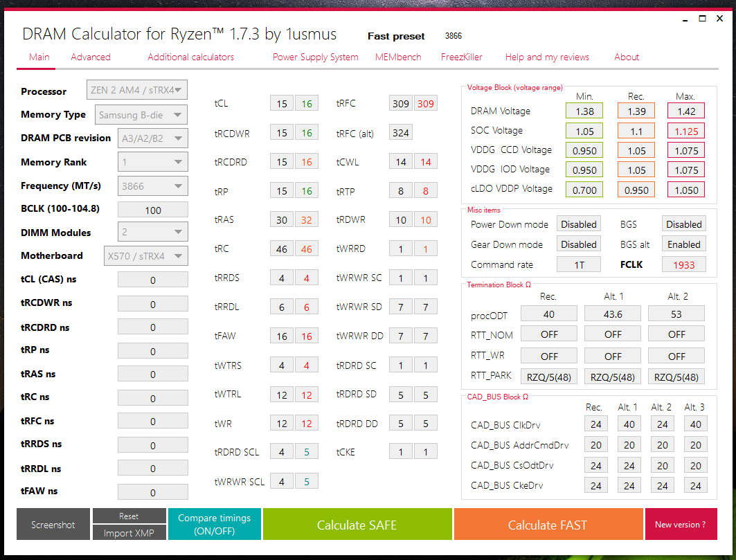Toggle Compare timings (ON/OFF)

pyautogui.click(x=214, y=524)
